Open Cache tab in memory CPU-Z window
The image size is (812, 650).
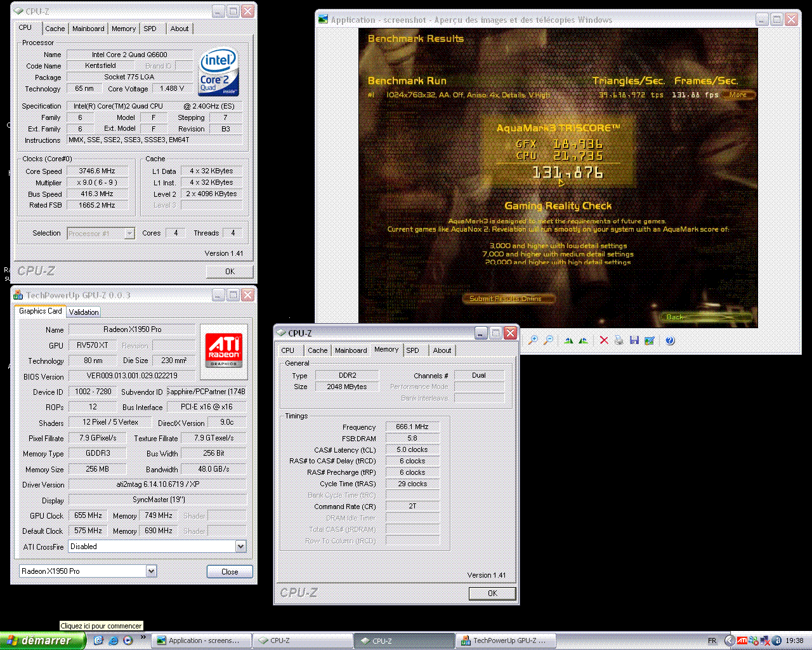click(318, 350)
